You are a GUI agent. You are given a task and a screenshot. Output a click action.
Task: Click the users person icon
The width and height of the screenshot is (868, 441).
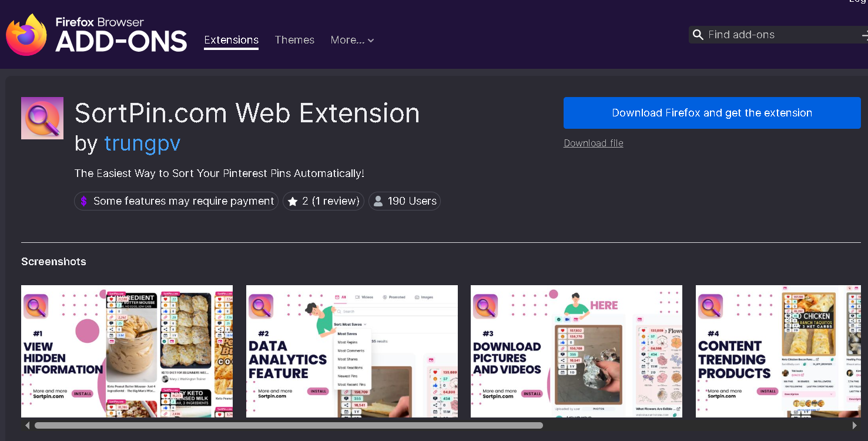click(x=378, y=201)
